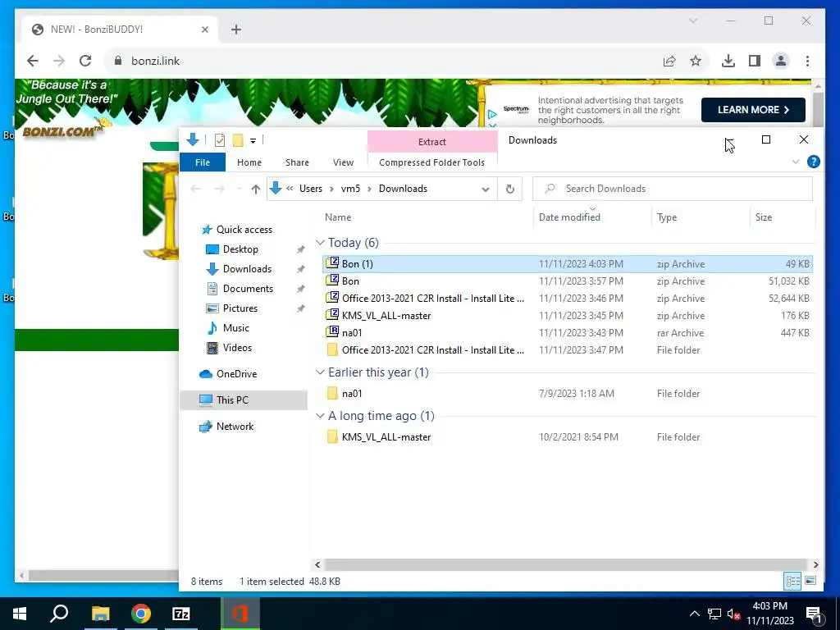
Task: Open a new Chrome tab
Action: click(236, 30)
